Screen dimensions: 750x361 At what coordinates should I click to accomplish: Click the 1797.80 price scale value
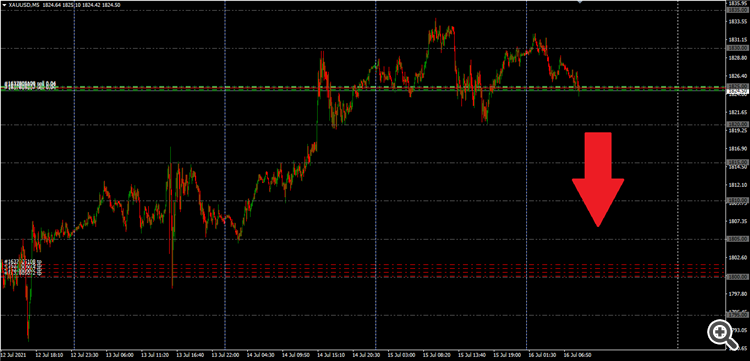coord(737,294)
